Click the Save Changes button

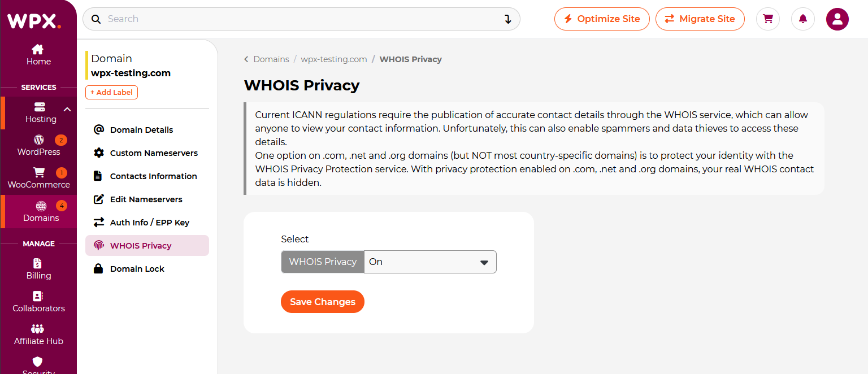[323, 302]
